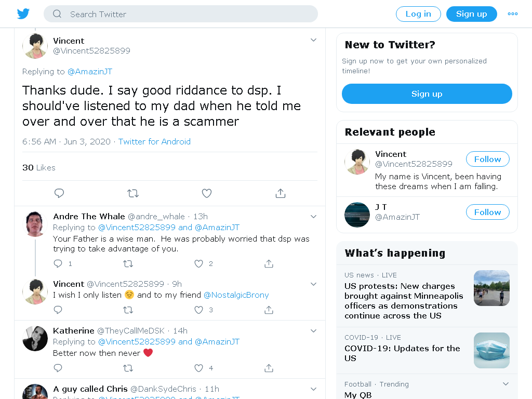Share Vincent's main tweet

(x=280, y=193)
